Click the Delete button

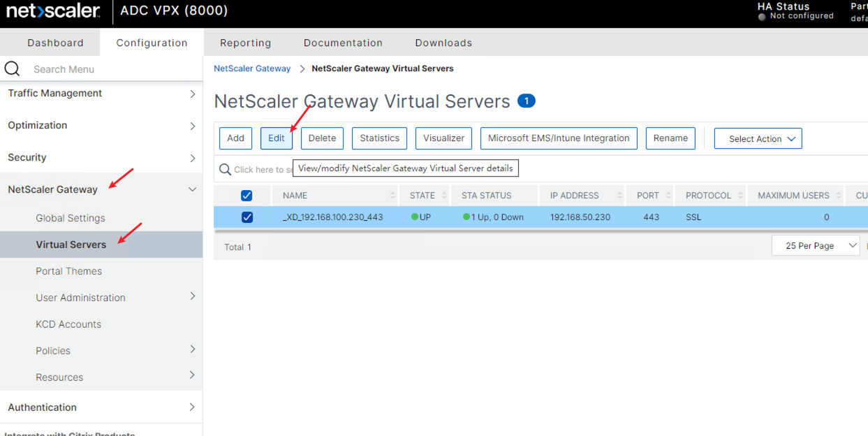pyautogui.click(x=322, y=138)
